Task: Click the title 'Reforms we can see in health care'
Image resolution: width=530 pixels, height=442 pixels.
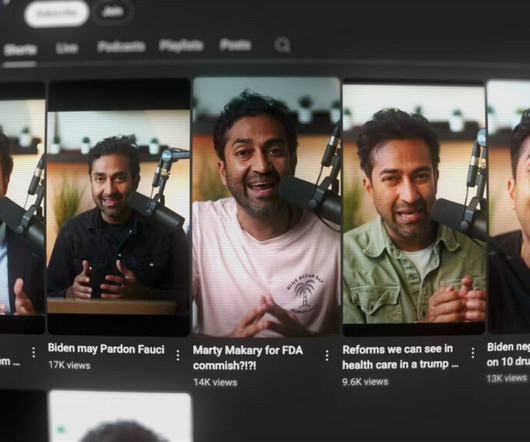Action: 400,357
